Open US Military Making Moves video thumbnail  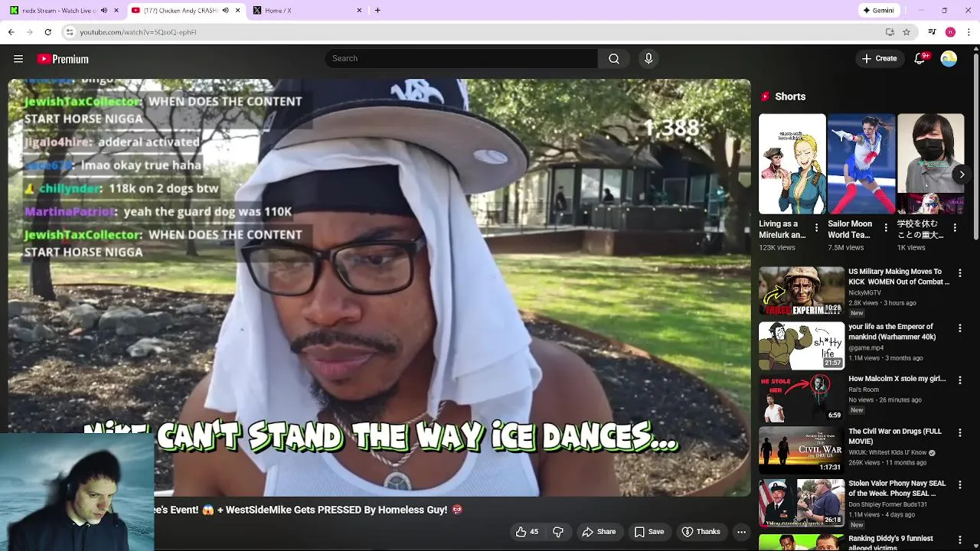click(x=801, y=291)
